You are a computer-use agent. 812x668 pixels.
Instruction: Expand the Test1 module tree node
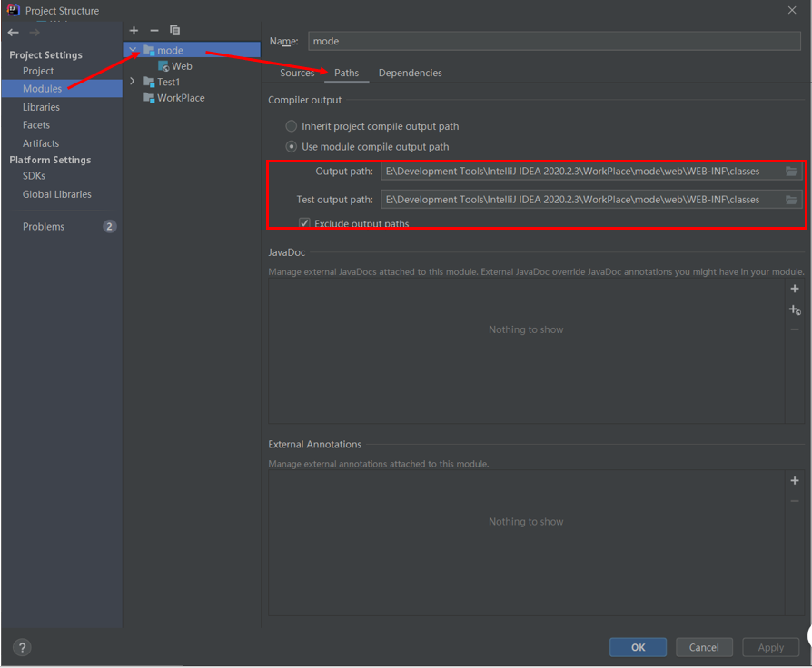tap(133, 82)
